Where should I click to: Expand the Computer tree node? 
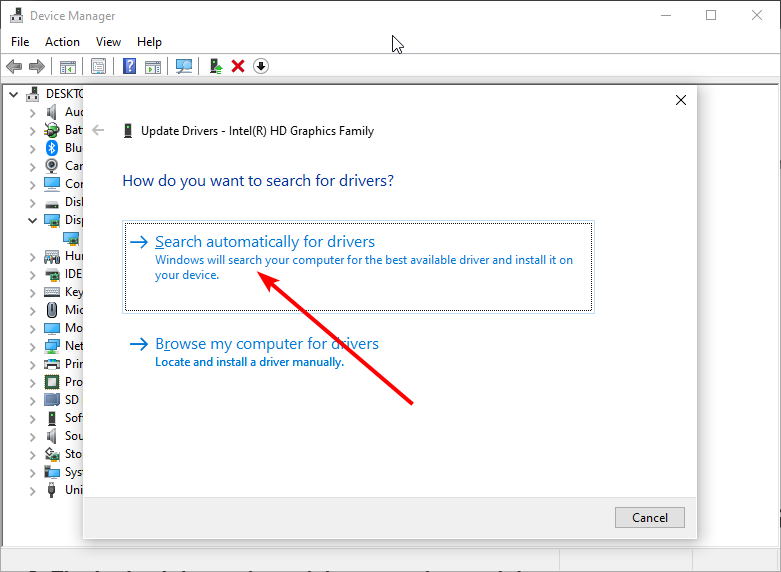pyautogui.click(x=32, y=185)
